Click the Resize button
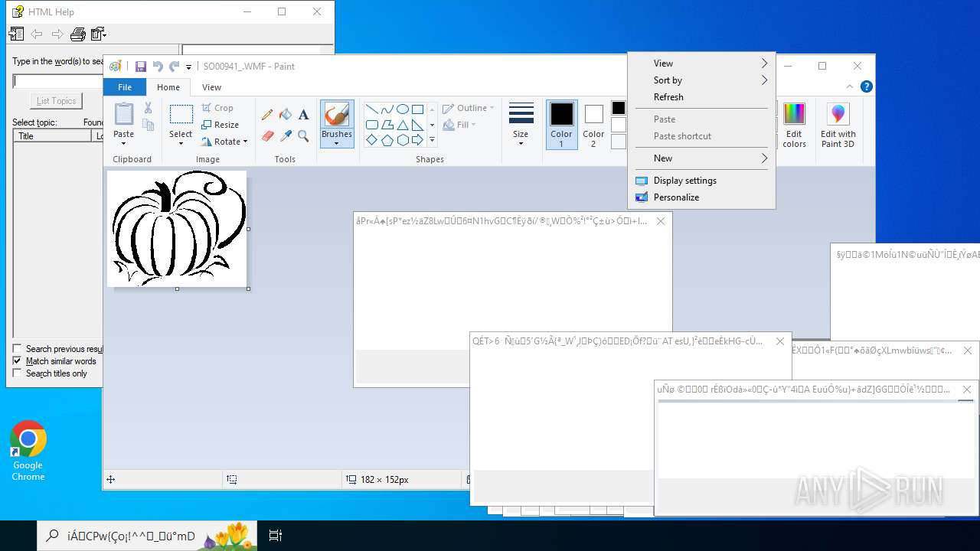Screen dimensions: 980x551 click(220, 125)
